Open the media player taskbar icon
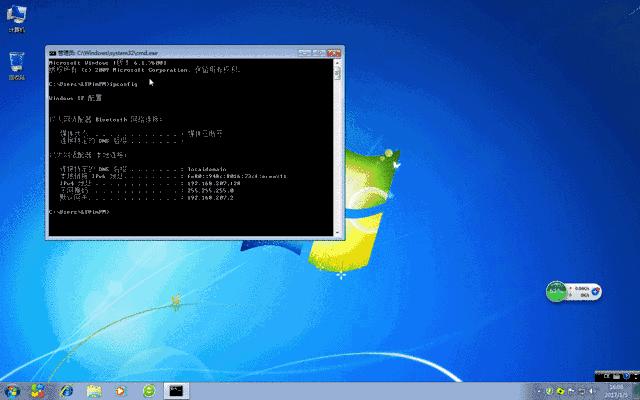This screenshot has height=400, width=640. pyautogui.click(x=121, y=390)
